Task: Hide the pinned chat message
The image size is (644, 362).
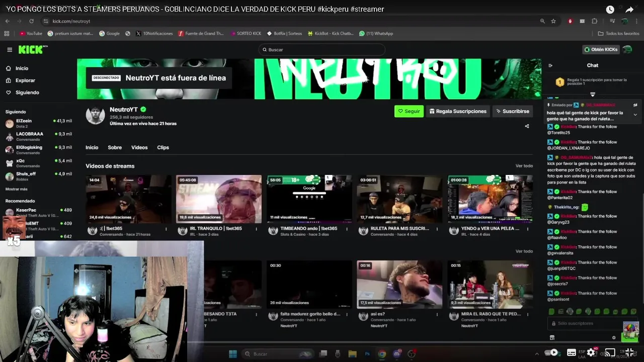Action: point(635,105)
